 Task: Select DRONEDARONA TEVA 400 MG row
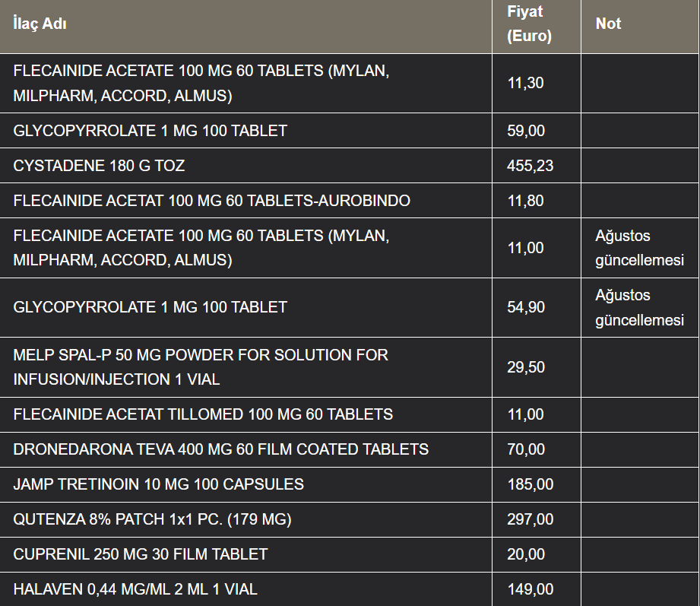click(x=220, y=449)
